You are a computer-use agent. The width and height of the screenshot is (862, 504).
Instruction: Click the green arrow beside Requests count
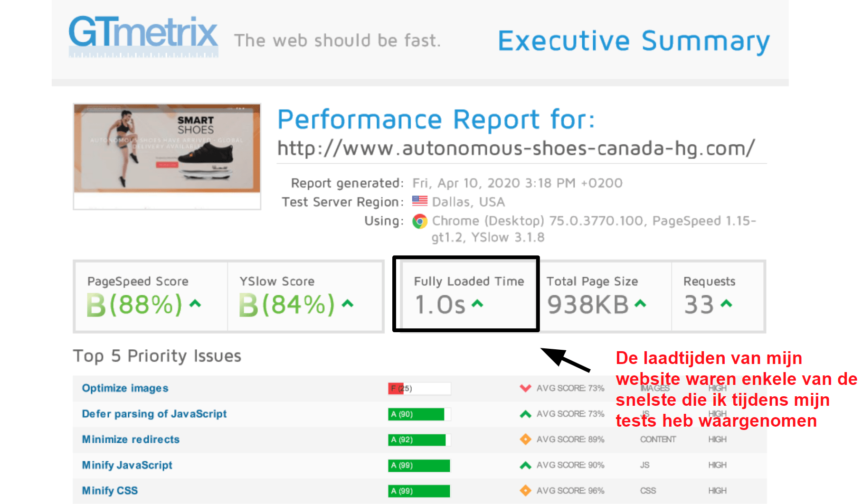click(726, 304)
